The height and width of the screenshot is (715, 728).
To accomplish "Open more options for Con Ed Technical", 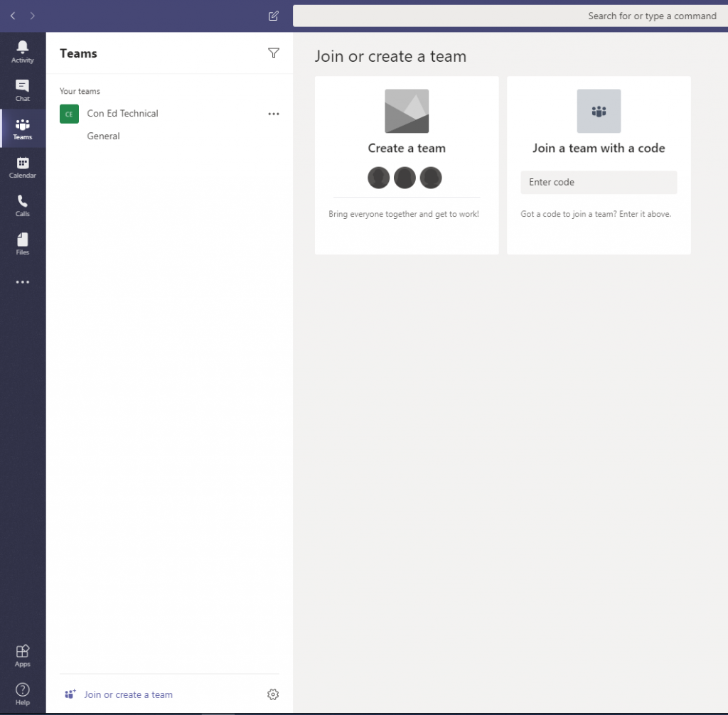I will coord(274,114).
